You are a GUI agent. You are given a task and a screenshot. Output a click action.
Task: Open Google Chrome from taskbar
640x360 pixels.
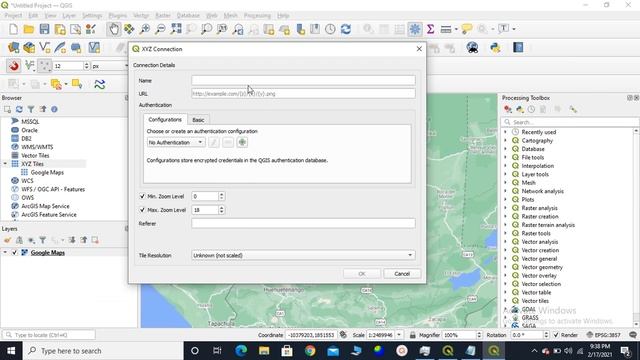click(310, 351)
